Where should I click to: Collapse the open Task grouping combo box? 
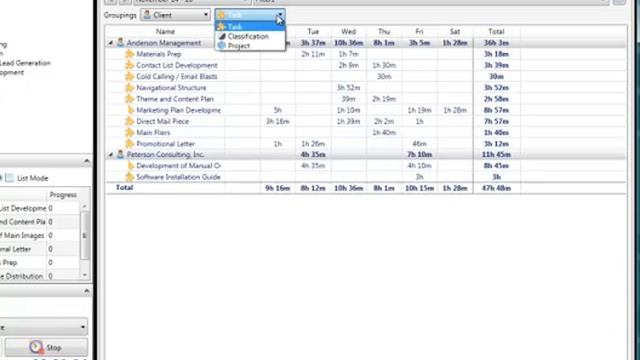[x=280, y=15]
